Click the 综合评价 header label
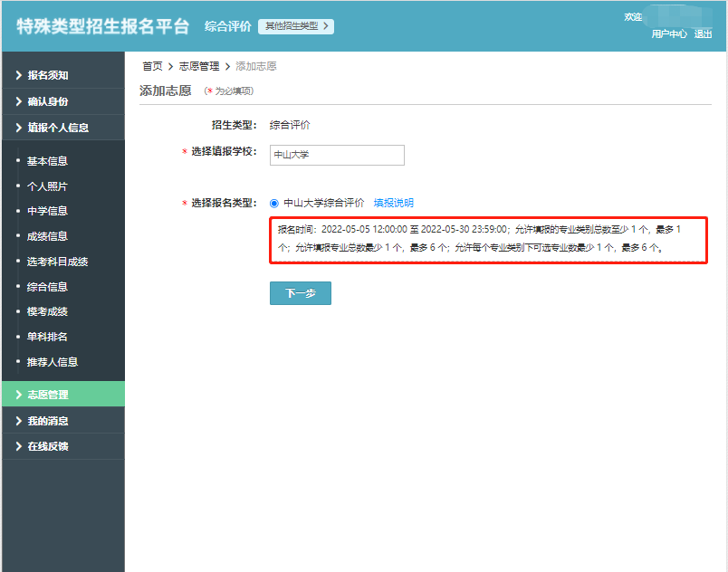 coord(228,26)
